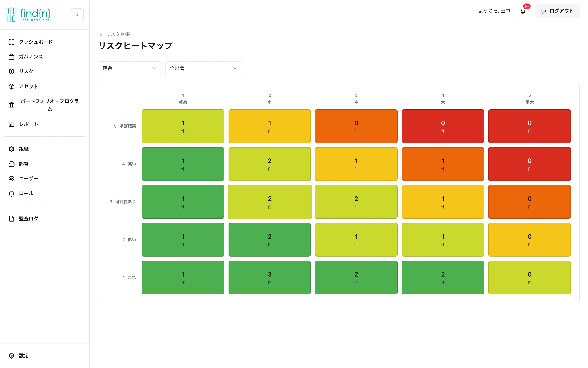
Task: Click the green cell まれ × 小 with 3件
Action: tap(269, 277)
